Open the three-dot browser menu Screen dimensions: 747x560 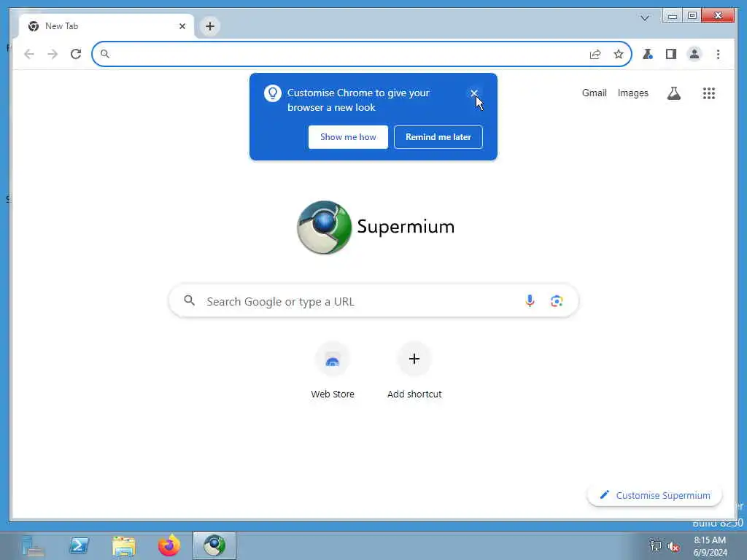pos(718,54)
